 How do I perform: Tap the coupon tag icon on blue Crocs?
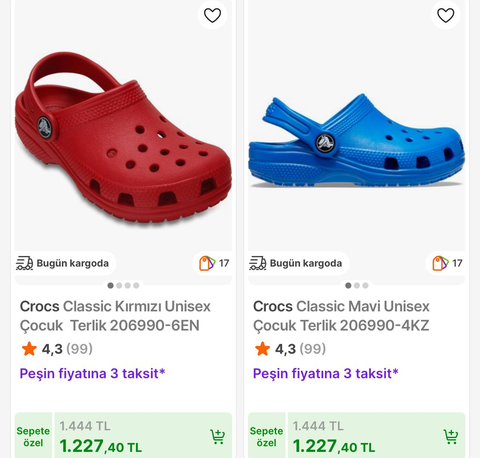440,263
